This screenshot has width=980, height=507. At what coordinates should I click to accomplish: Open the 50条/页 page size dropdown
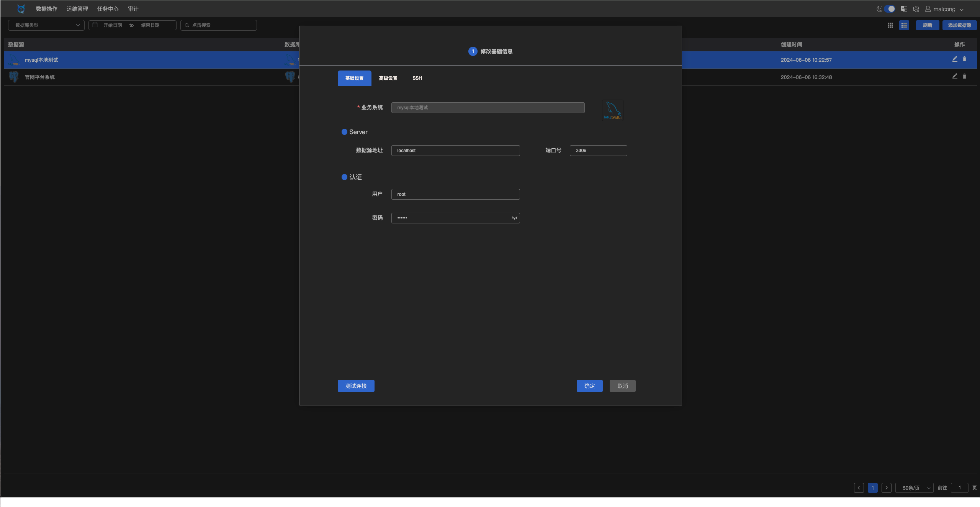point(915,488)
